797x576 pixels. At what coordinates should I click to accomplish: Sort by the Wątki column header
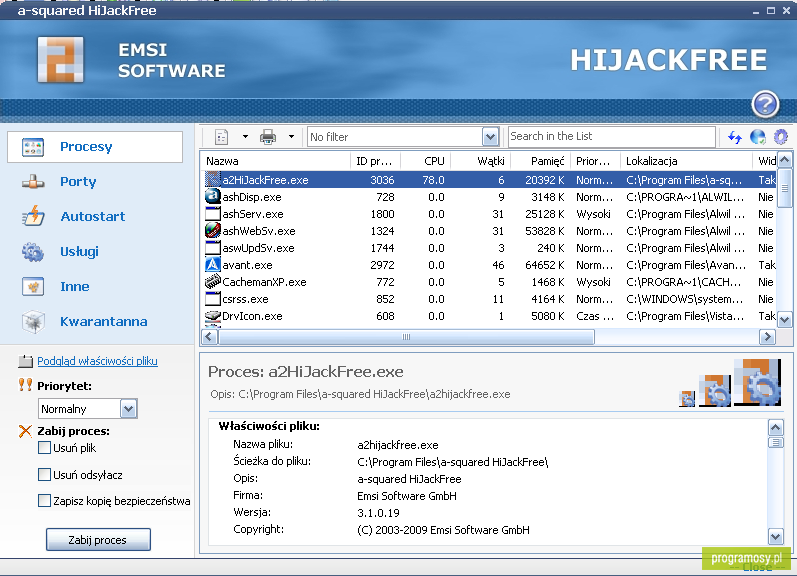(x=481, y=161)
